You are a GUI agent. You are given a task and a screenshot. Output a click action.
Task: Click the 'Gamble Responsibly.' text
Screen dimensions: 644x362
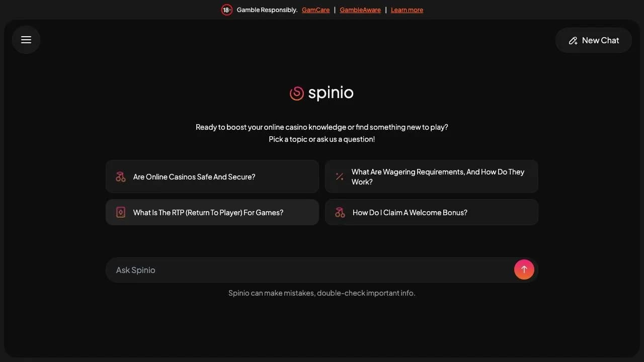(267, 10)
